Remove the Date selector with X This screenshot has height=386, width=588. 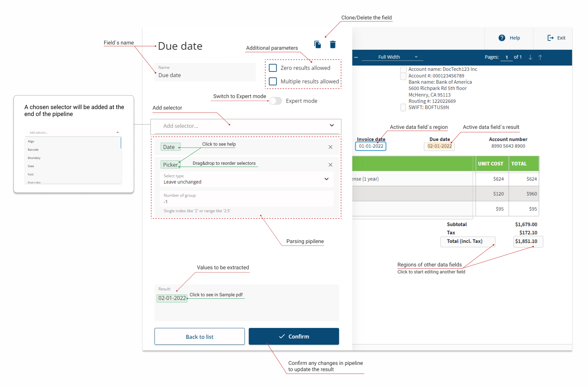point(330,147)
